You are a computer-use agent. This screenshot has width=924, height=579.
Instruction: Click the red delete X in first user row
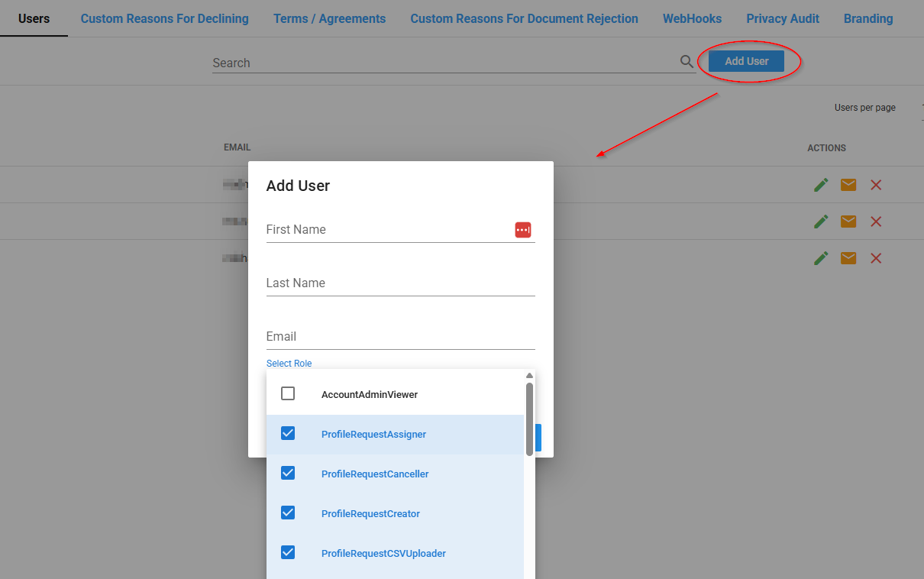point(876,185)
